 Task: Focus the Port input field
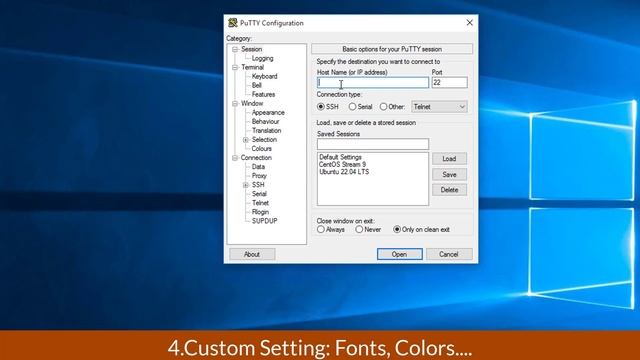449,83
